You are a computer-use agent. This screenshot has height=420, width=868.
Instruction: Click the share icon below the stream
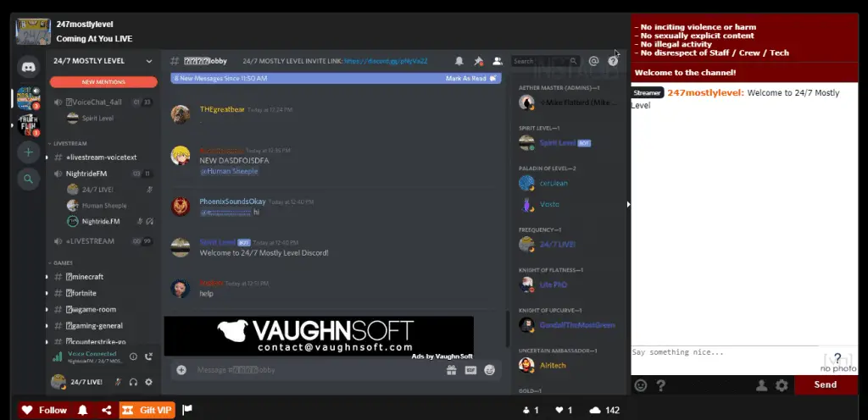pos(106,410)
